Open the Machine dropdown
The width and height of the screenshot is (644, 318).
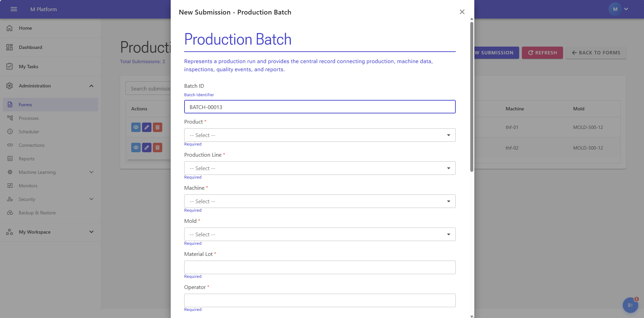click(x=320, y=201)
